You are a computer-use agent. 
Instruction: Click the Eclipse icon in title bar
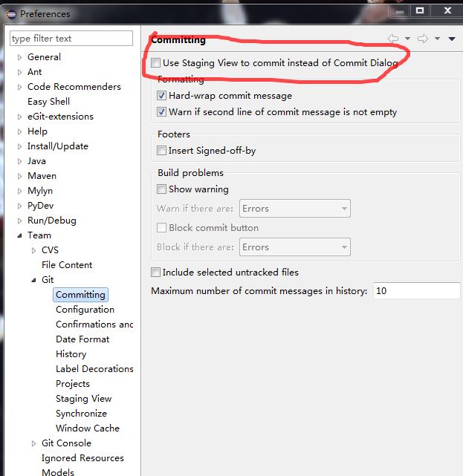(11, 14)
